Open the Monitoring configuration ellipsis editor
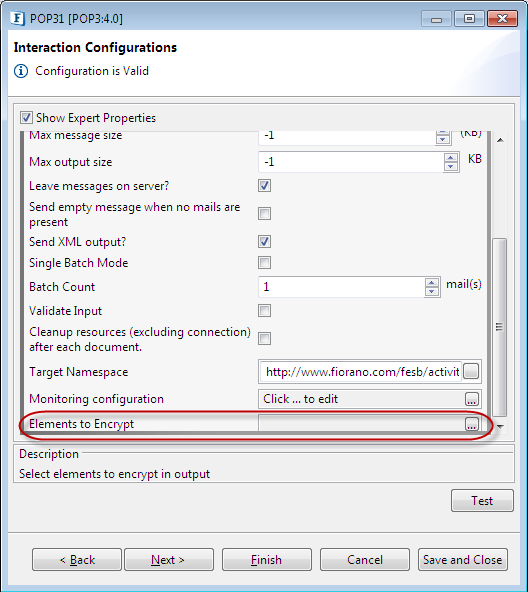The width and height of the screenshot is (528, 592). [x=471, y=399]
